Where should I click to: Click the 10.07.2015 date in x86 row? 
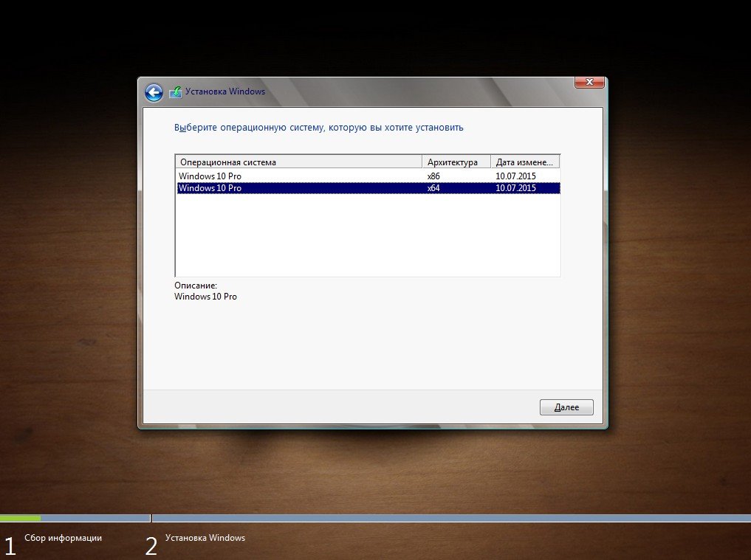point(515,176)
